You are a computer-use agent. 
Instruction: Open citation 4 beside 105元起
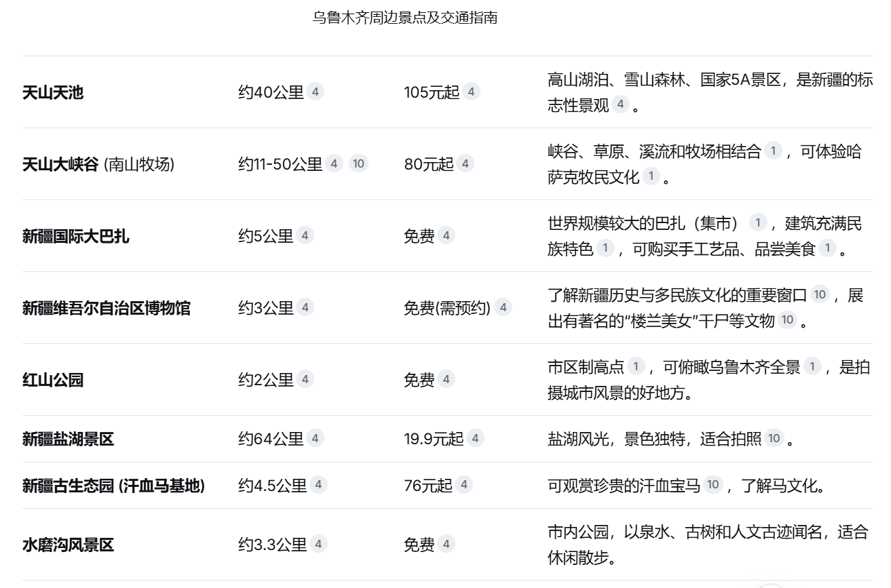click(x=471, y=91)
